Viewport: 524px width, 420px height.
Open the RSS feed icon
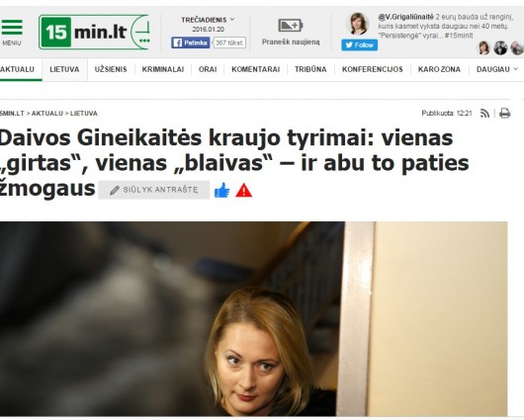point(484,114)
